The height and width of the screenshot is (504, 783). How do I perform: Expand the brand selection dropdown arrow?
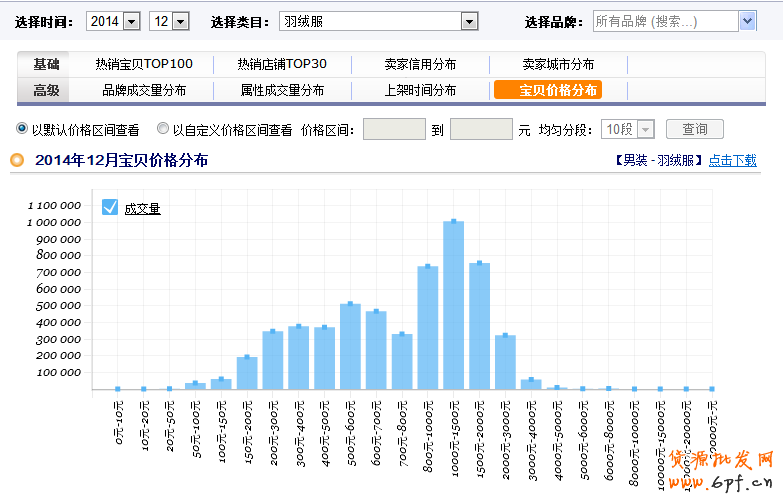pos(747,21)
